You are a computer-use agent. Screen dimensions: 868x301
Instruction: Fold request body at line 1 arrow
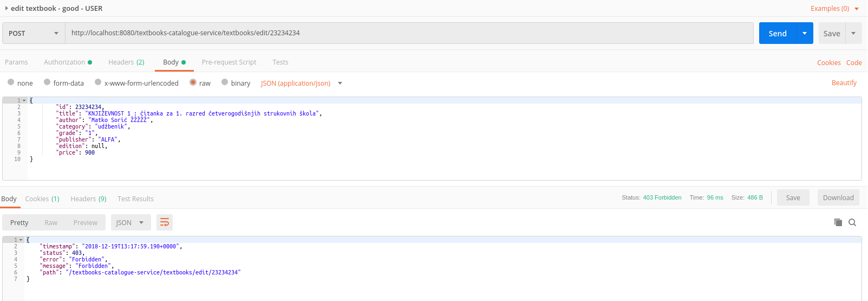tap(24, 100)
